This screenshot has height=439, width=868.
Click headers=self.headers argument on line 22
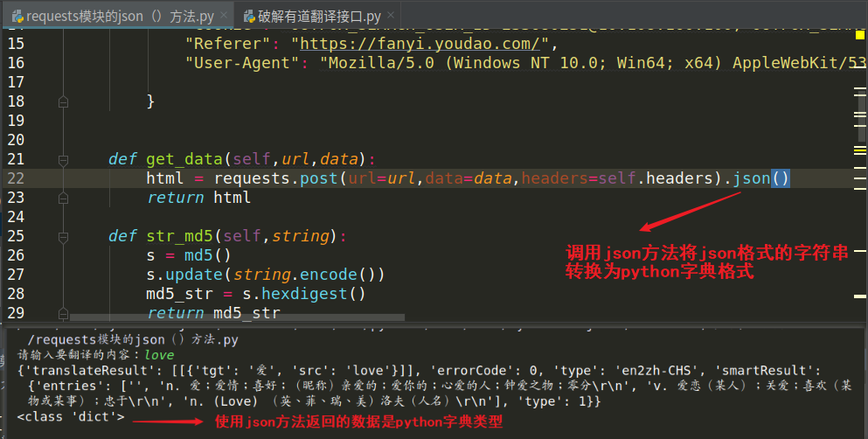click(x=617, y=178)
